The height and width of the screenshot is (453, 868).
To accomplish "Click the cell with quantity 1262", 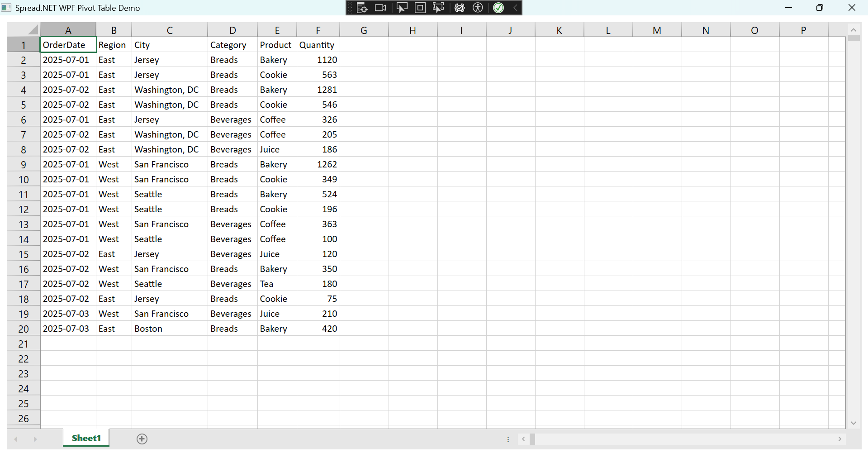I will pos(318,164).
